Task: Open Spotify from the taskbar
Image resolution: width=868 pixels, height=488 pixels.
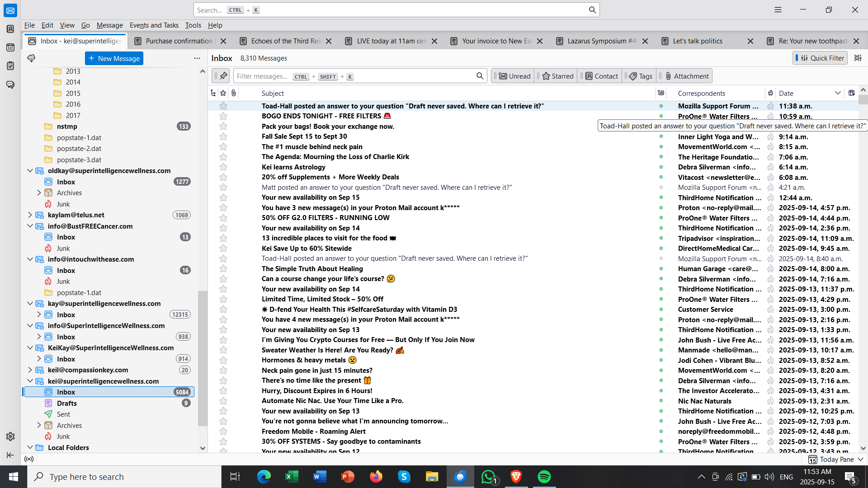Action: [544, 477]
